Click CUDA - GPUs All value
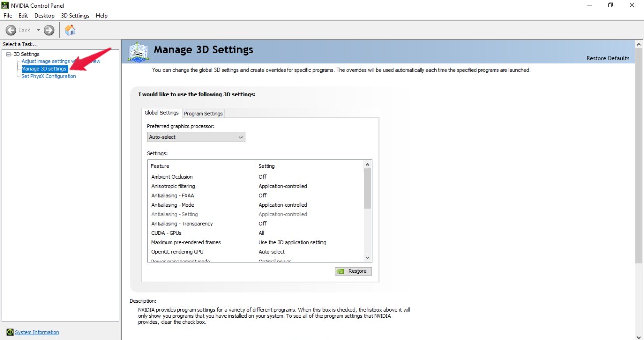644x340 pixels. tap(261, 233)
